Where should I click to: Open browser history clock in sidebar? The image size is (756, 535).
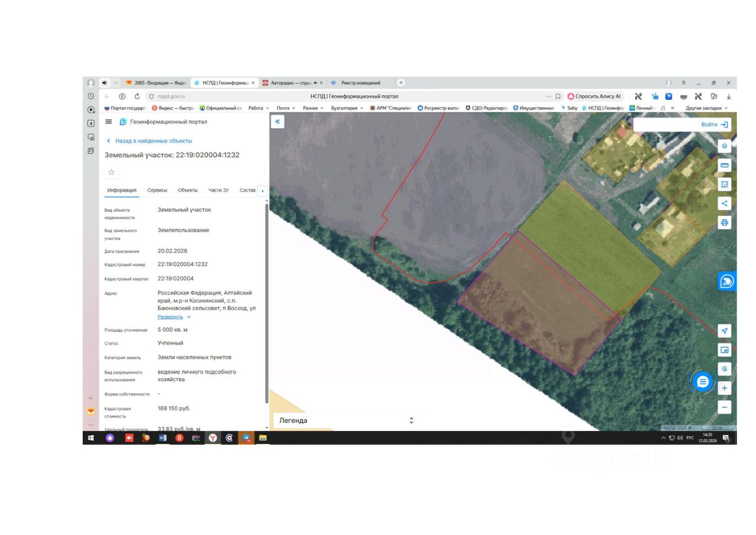91,96
